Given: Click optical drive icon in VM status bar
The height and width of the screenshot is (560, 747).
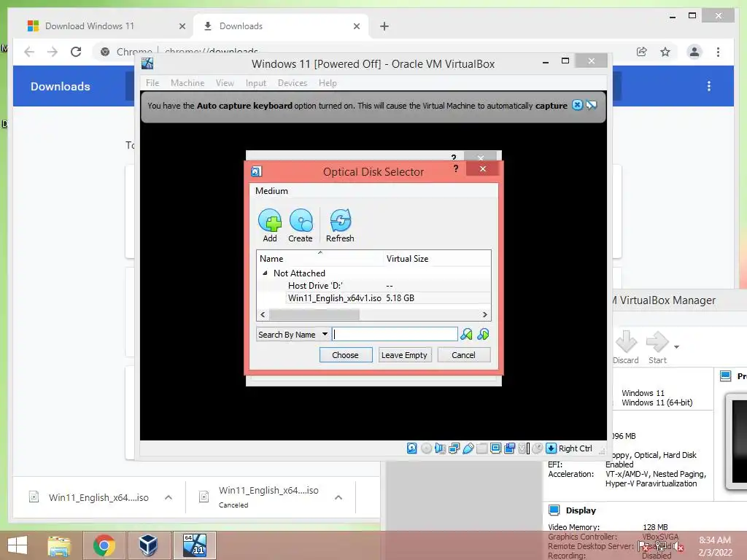Looking at the screenshot, I should (426, 448).
